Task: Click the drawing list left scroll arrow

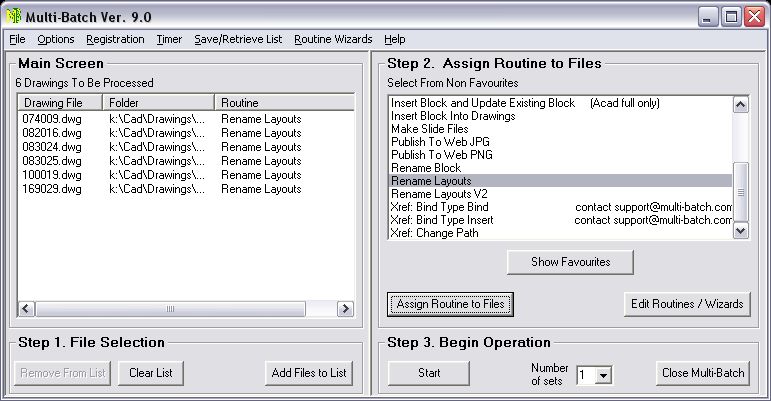Action: click(x=26, y=309)
